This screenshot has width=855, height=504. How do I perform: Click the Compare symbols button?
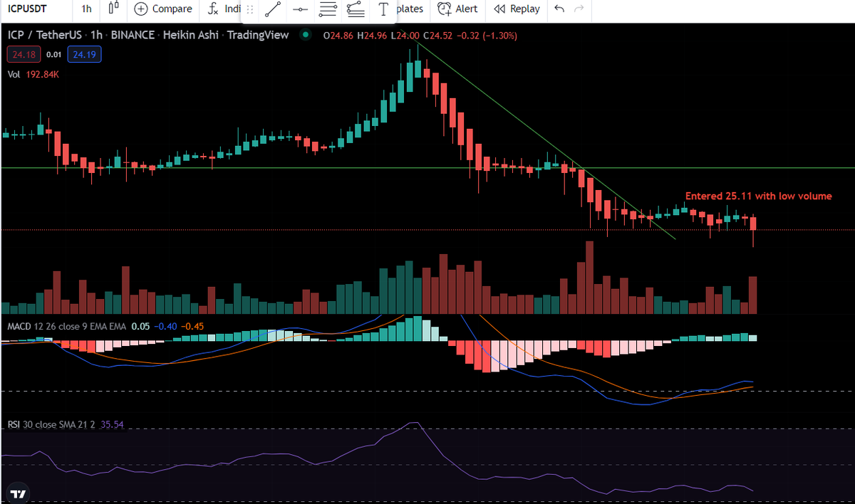pos(163,9)
